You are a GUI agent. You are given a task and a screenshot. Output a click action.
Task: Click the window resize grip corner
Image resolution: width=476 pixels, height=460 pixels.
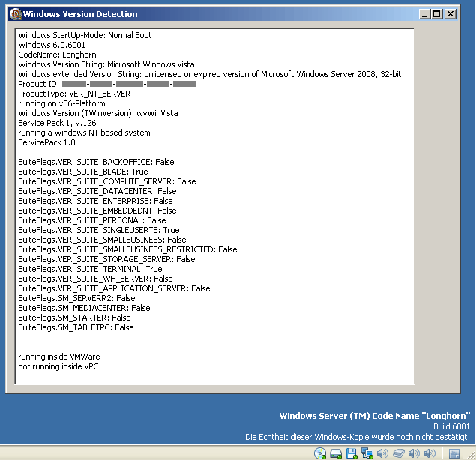(x=472, y=456)
